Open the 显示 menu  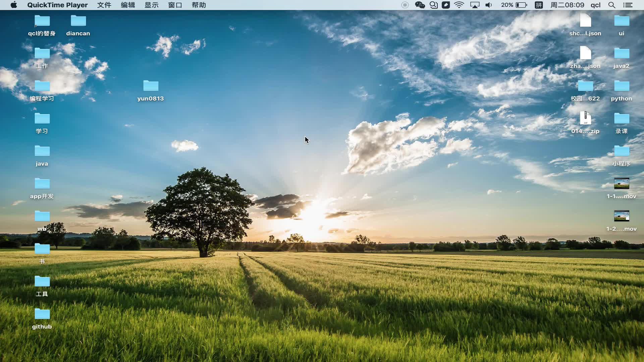(151, 5)
